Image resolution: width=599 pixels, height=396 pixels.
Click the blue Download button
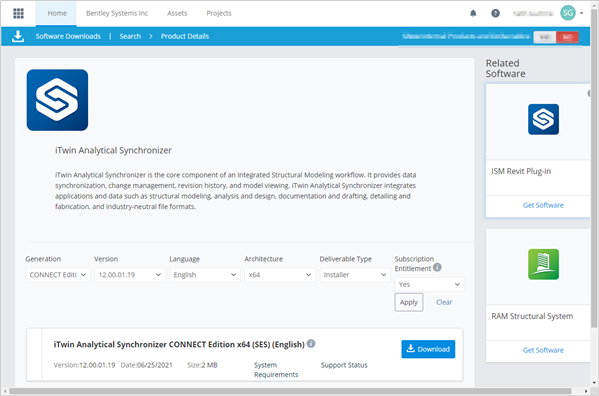point(428,349)
